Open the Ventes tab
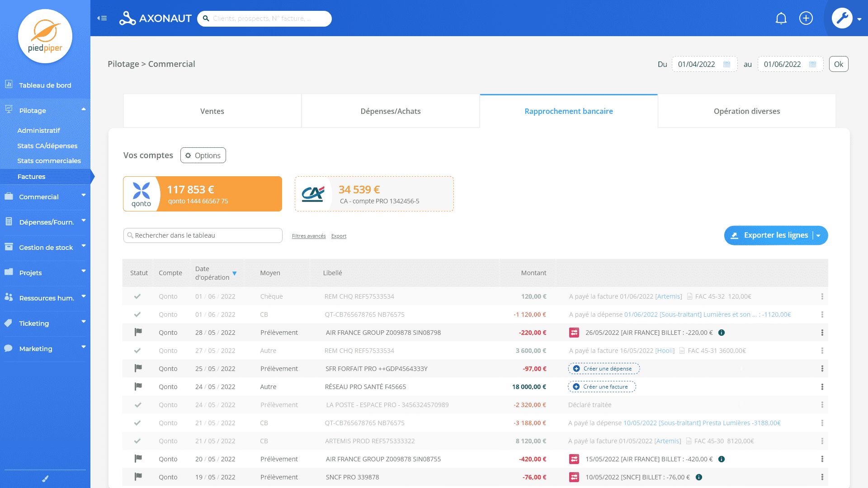This screenshot has width=868, height=488. coord(212,111)
